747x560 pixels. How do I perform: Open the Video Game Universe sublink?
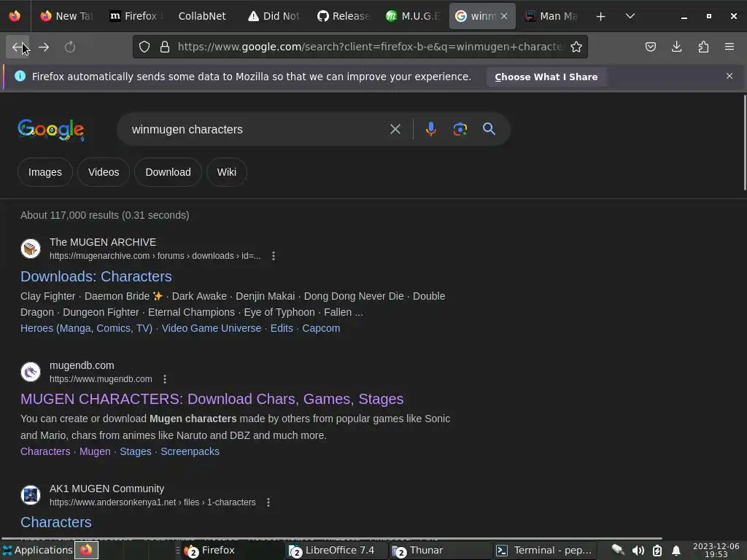[x=212, y=328]
